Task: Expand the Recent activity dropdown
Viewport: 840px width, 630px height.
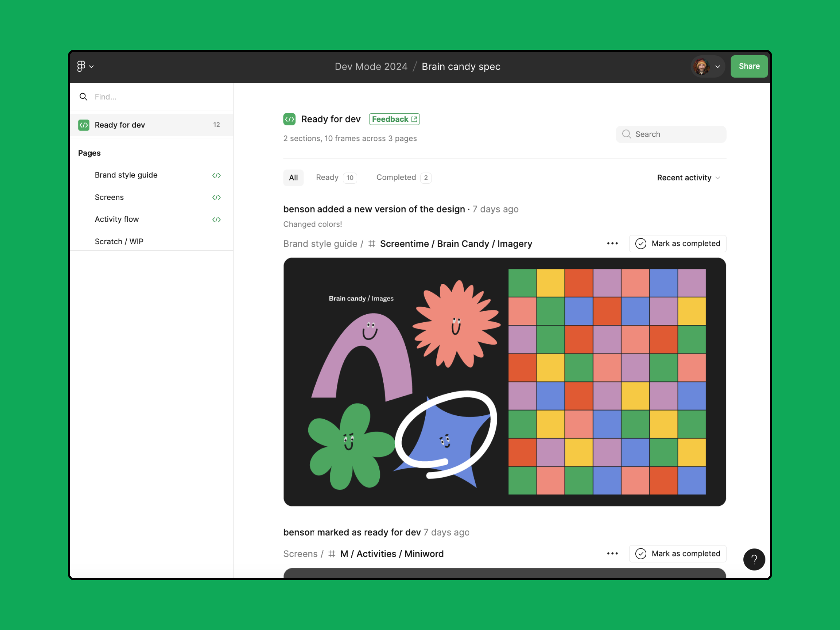Action: point(688,177)
